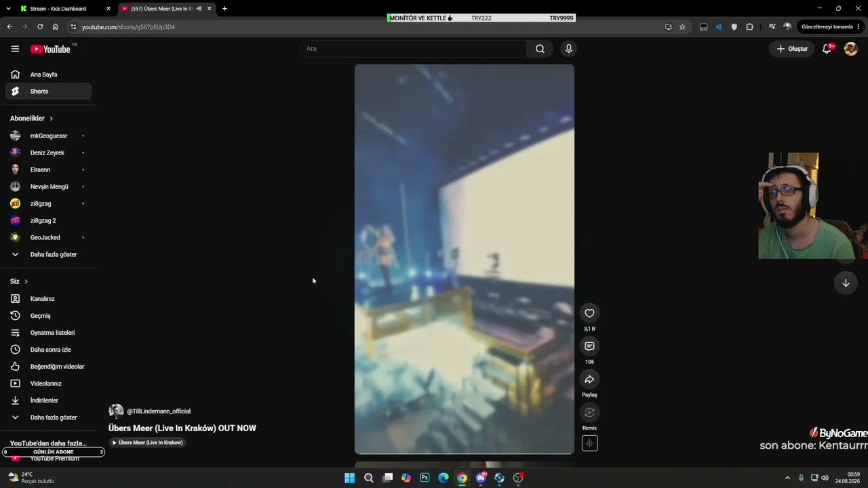
Task: Open mkGeoguessr subscription channel
Action: tap(48, 136)
